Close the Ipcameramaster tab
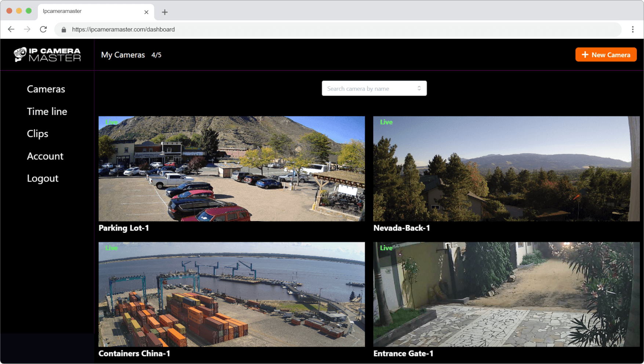 [x=146, y=12]
